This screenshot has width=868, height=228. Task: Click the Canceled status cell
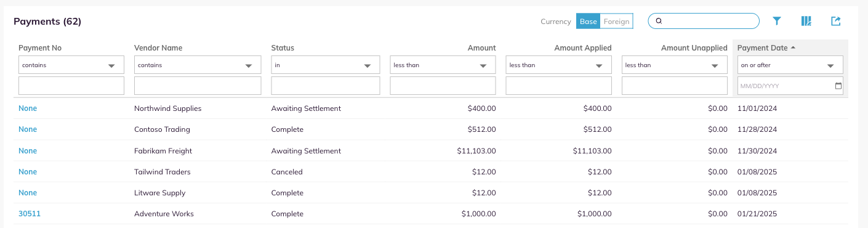(x=287, y=172)
